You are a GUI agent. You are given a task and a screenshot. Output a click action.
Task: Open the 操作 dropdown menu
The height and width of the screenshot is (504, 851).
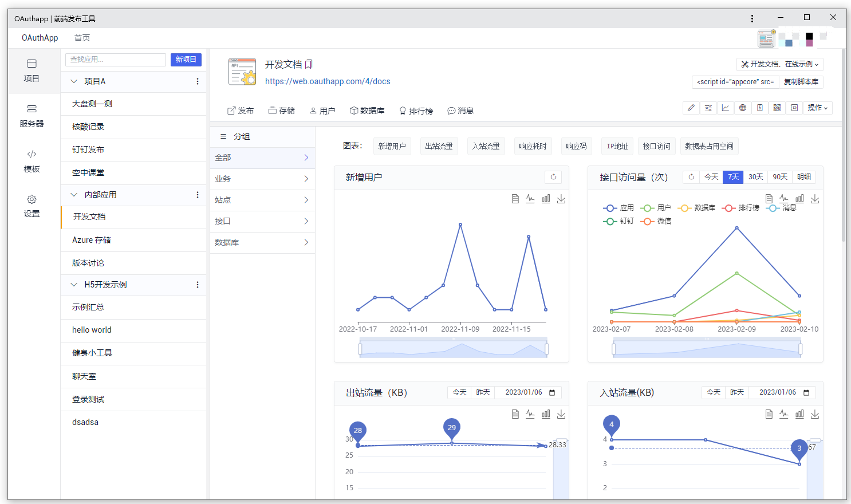click(817, 108)
